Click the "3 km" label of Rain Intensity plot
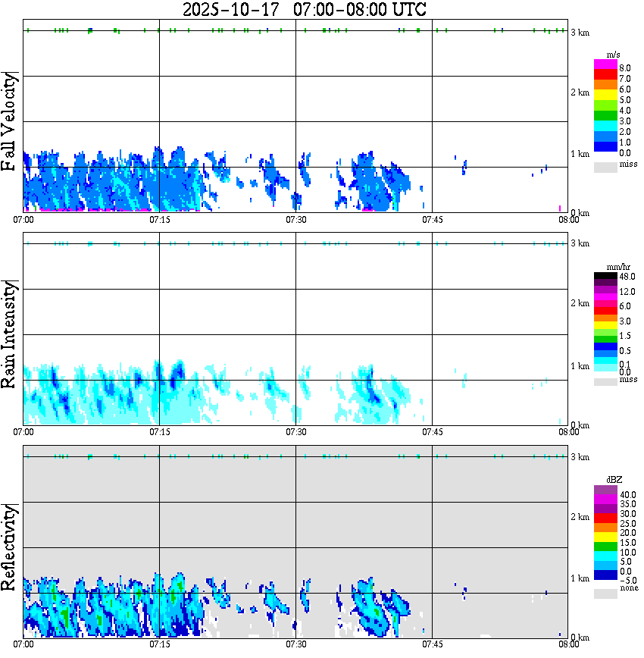 point(580,243)
